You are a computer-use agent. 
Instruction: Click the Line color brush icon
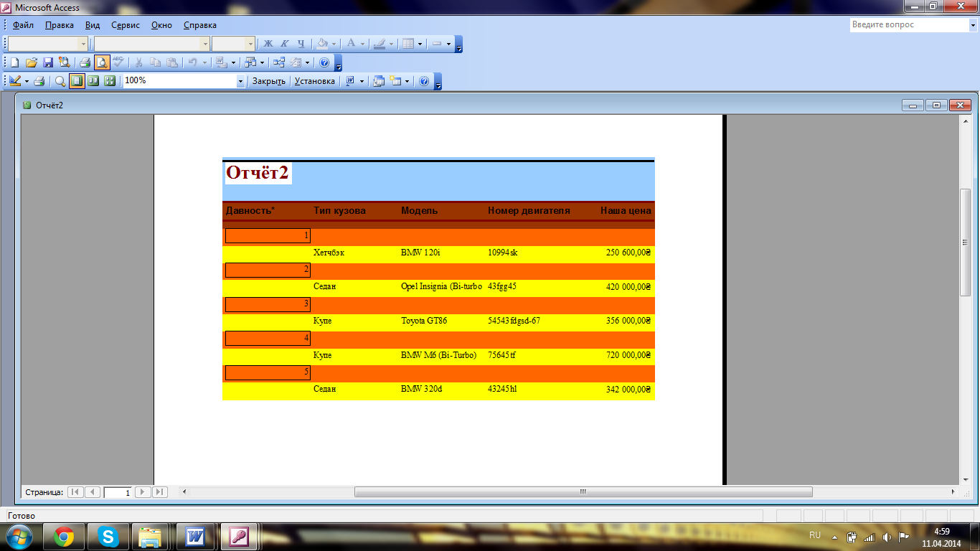380,44
